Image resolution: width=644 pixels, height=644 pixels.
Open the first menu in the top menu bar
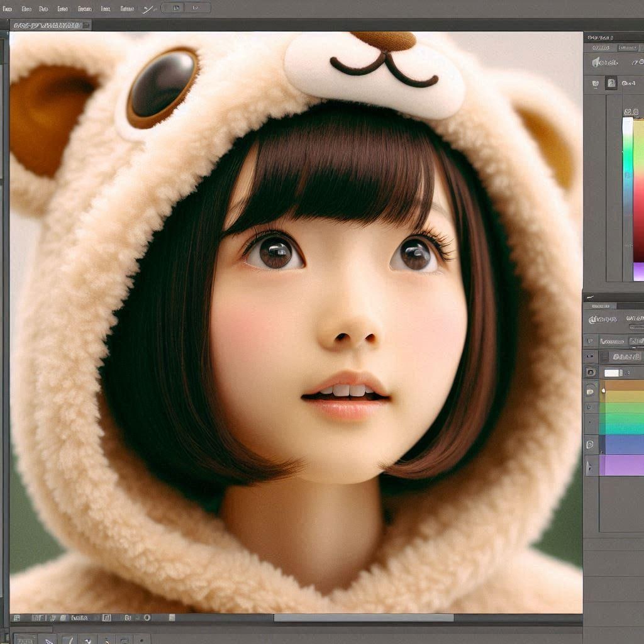(7, 9)
